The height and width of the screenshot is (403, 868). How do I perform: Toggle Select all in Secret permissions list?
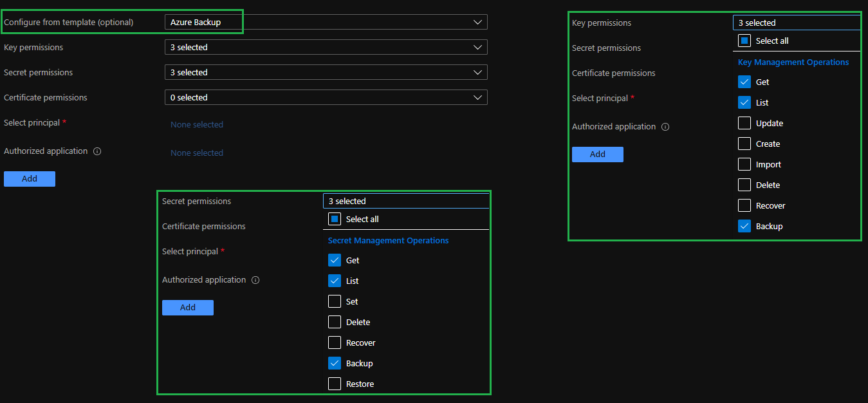click(x=335, y=219)
